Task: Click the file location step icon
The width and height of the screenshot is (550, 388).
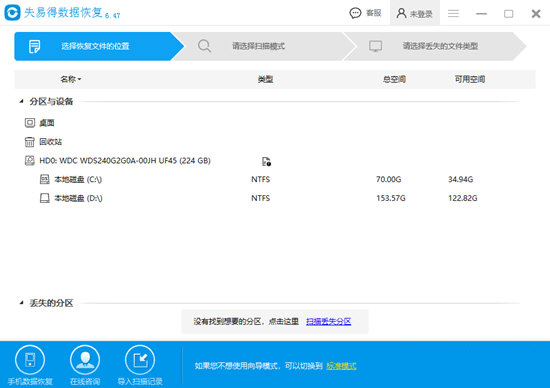Action: click(34, 46)
